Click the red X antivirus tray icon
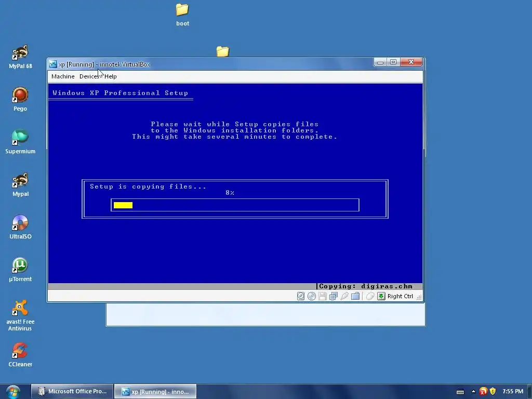The height and width of the screenshot is (399, 532). pos(483,392)
